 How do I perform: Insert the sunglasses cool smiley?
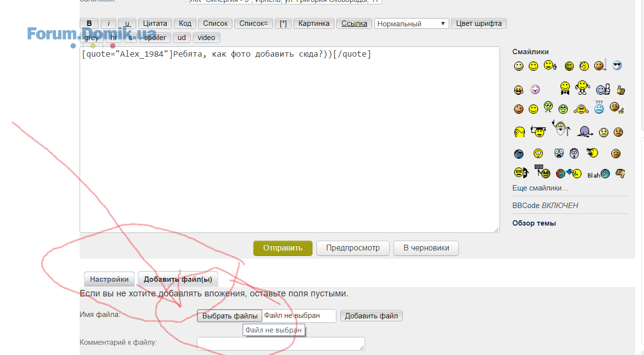click(617, 65)
